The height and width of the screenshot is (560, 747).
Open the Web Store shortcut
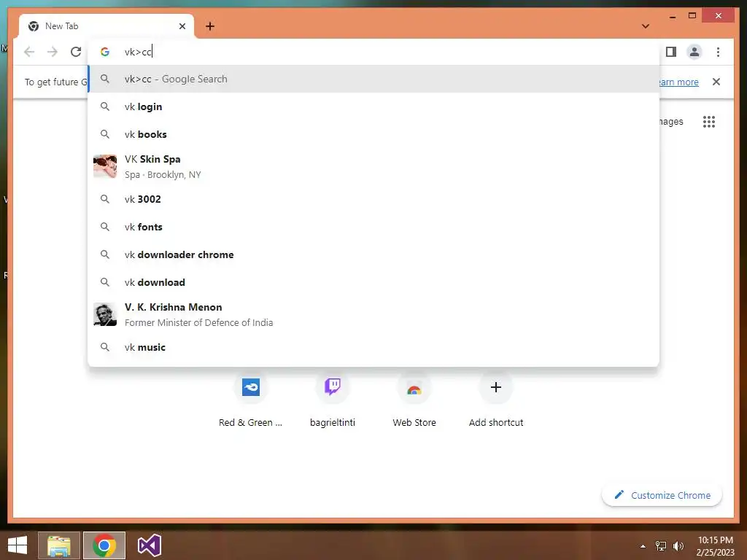pos(414,400)
